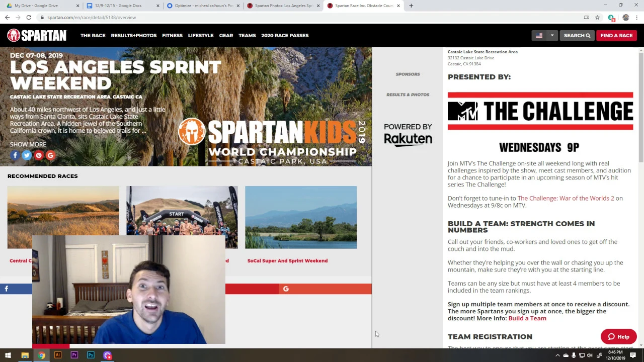Screen dimensions: 644x362
Task: Open Chrome three-dot menu
Action: (x=636, y=18)
